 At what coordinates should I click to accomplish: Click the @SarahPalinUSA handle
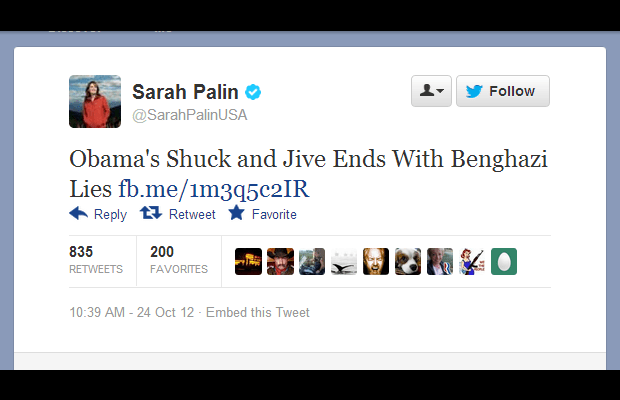click(x=190, y=115)
